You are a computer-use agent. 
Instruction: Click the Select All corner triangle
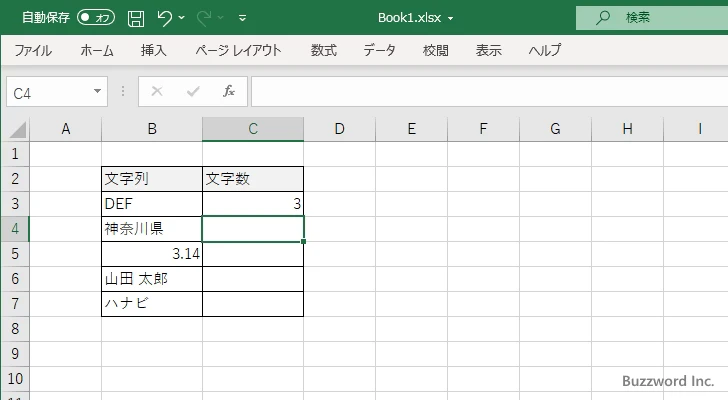pos(15,129)
